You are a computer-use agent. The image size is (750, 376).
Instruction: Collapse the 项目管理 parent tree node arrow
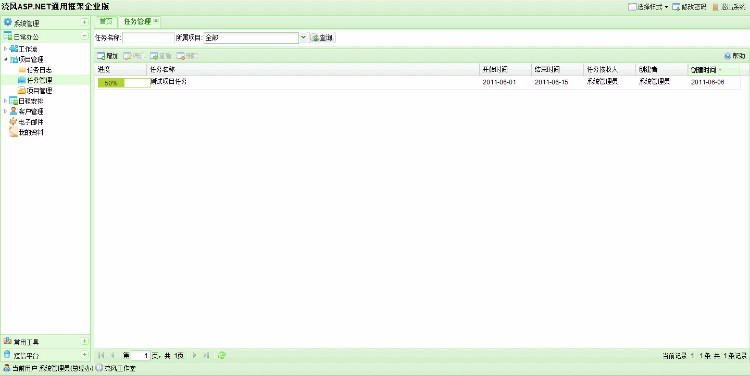pos(5,59)
